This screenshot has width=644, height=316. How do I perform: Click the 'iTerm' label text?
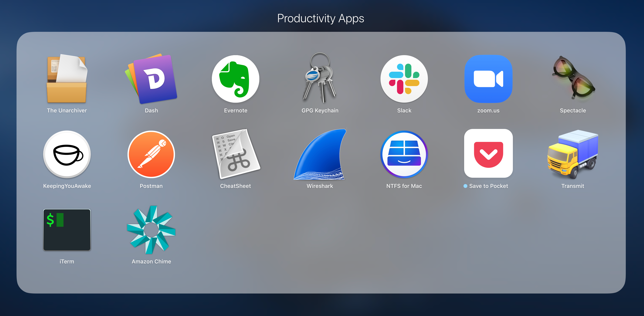tap(67, 262)
